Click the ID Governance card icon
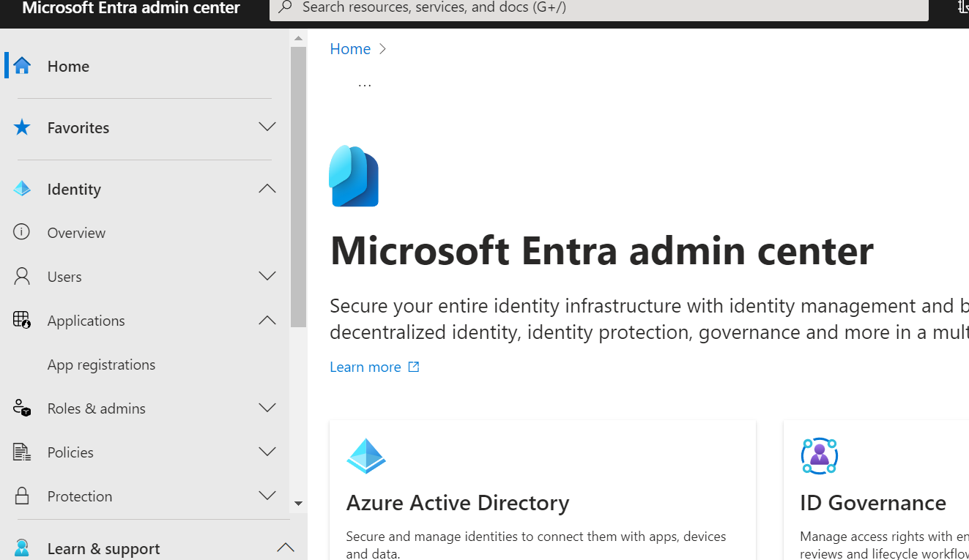 coord(820,456)
